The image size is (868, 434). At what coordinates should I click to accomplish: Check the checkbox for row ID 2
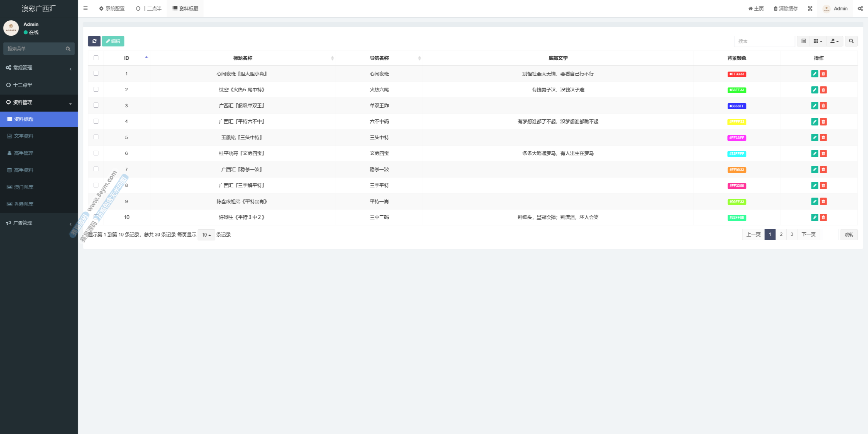[96, 89]
